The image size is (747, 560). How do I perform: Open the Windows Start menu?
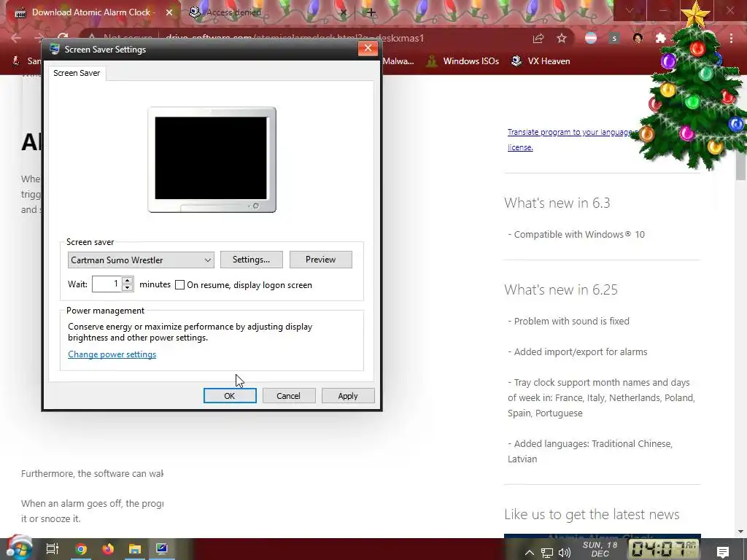[x=19, y=548]
